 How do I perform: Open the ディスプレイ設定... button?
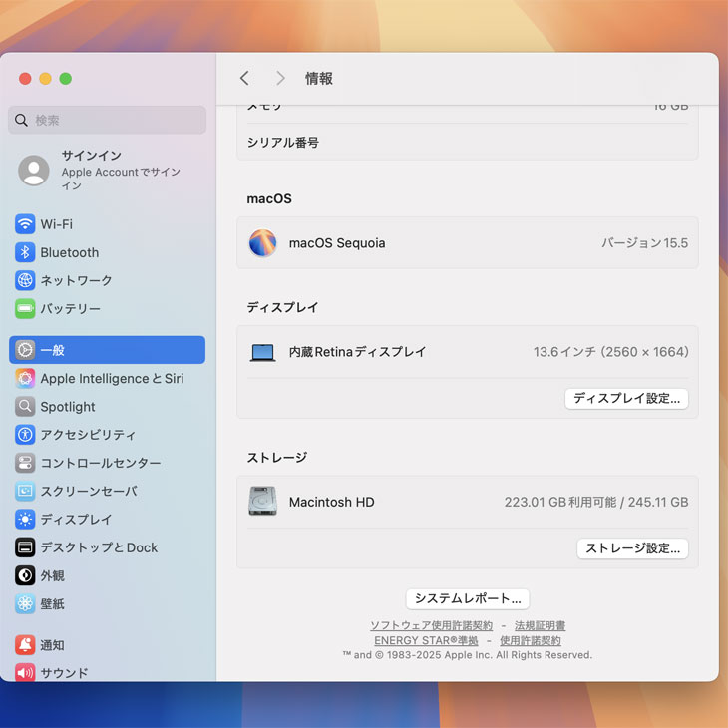click(626, 398)
